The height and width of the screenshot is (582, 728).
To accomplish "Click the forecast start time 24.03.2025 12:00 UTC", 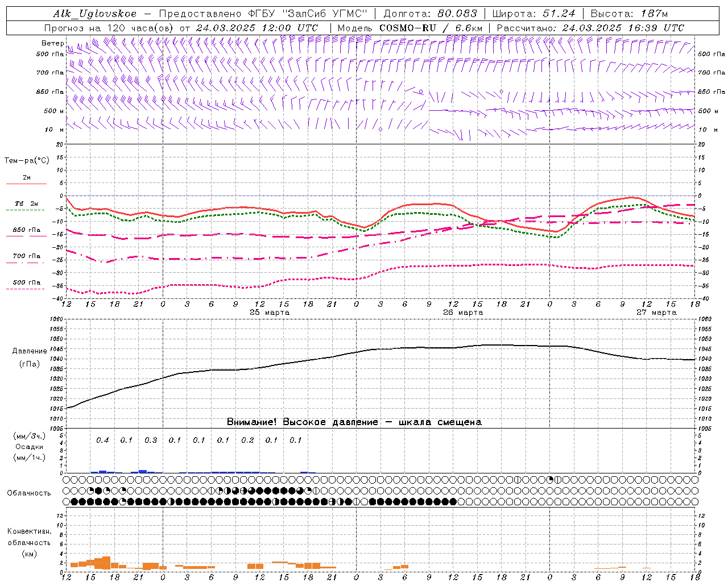I will (x=257, y=28).
